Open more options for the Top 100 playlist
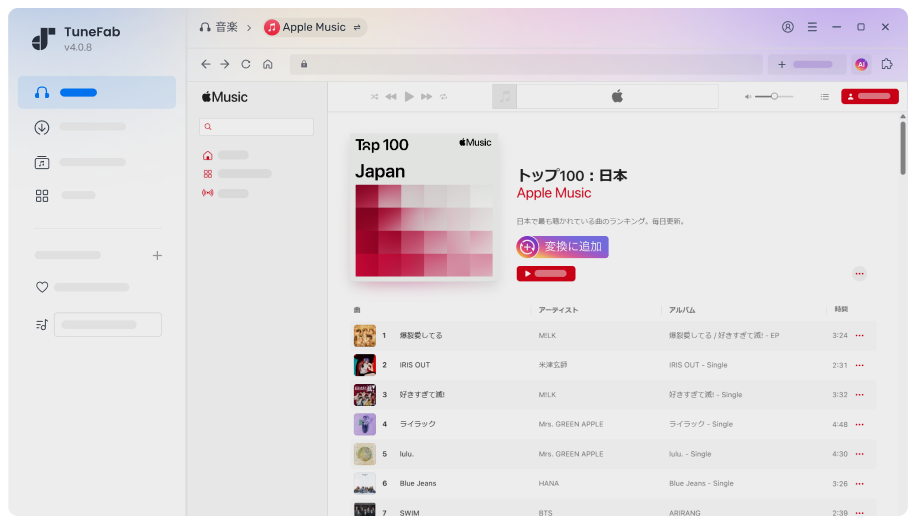The height and width of the screenshot is (524, 916). (x=859, y=274)
